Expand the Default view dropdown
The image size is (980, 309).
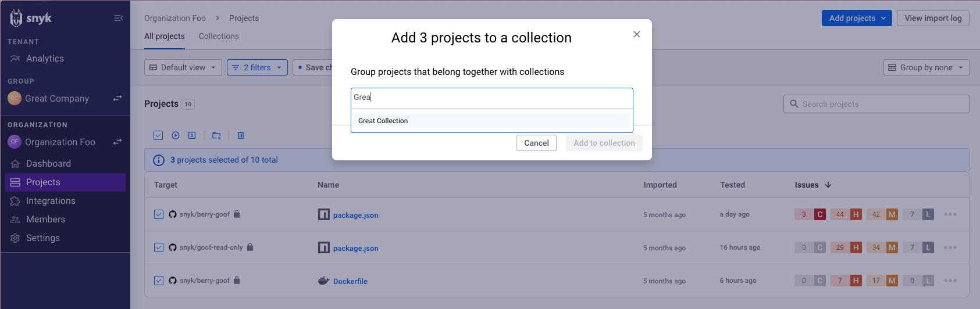click(x=183, y=67)
